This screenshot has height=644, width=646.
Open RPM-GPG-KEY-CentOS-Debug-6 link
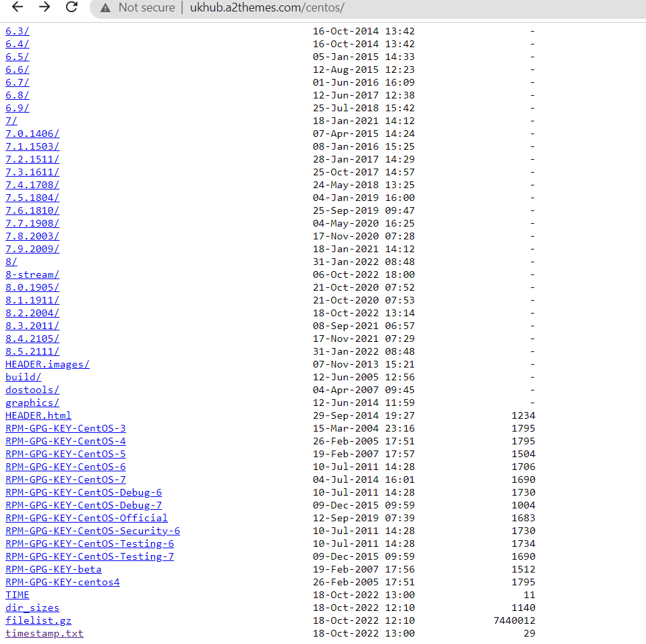coord(84,493)
